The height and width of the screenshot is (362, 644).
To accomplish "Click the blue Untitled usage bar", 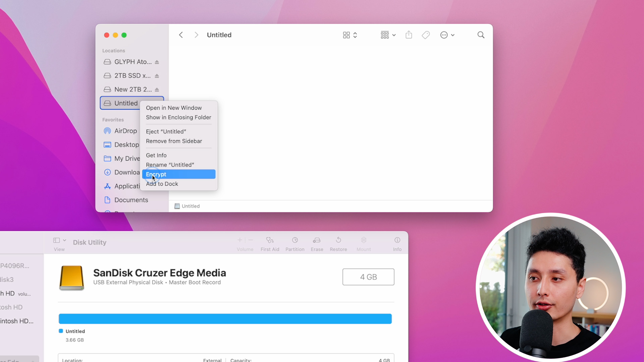I will pos(225,319).
